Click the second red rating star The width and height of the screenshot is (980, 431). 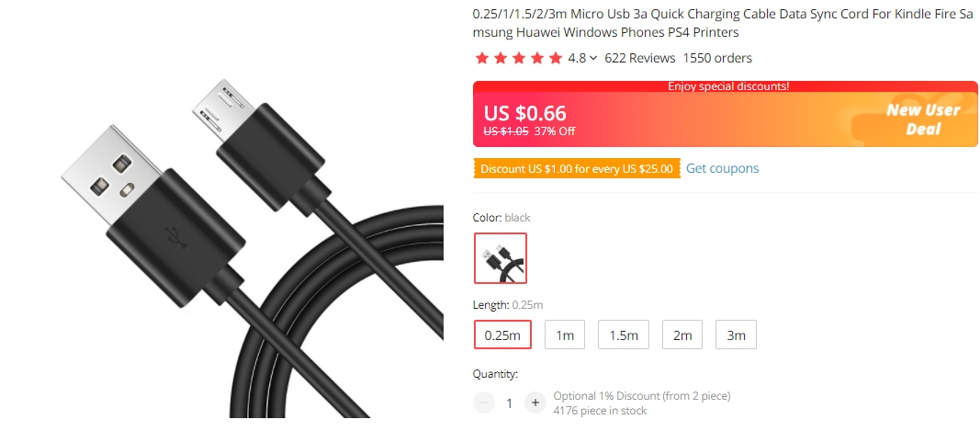501,58
